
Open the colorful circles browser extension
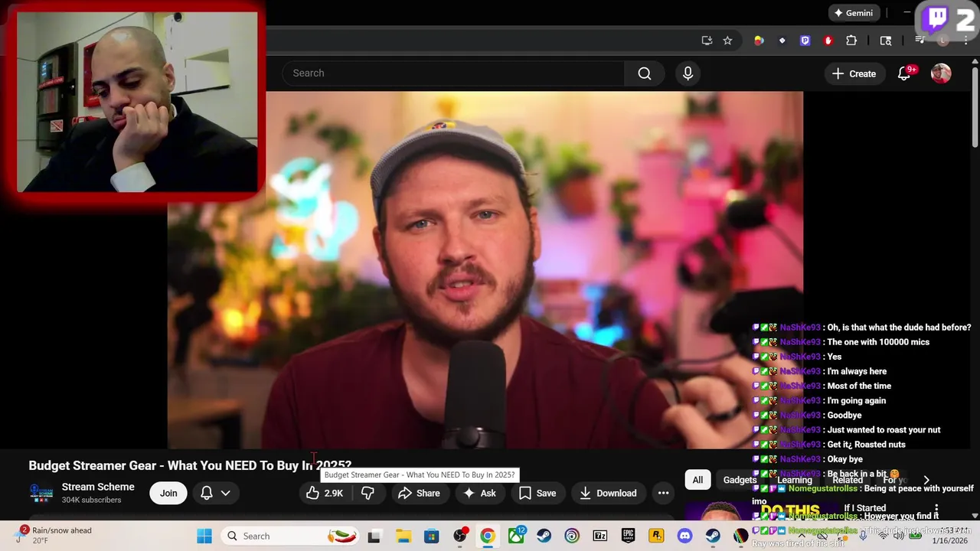pyautogui.click(x=759, y=41)
